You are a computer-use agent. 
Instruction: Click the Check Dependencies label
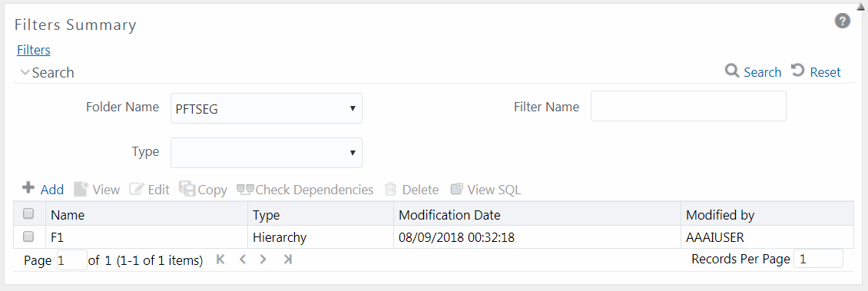pyautogui.click(x=314, y=190)
